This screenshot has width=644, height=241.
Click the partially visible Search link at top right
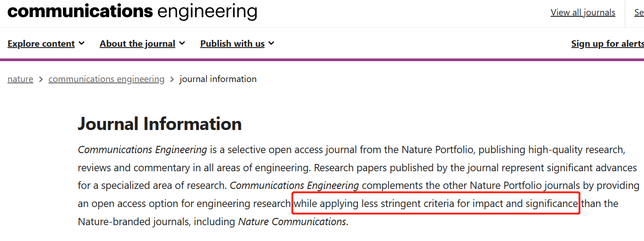point(639,13)
